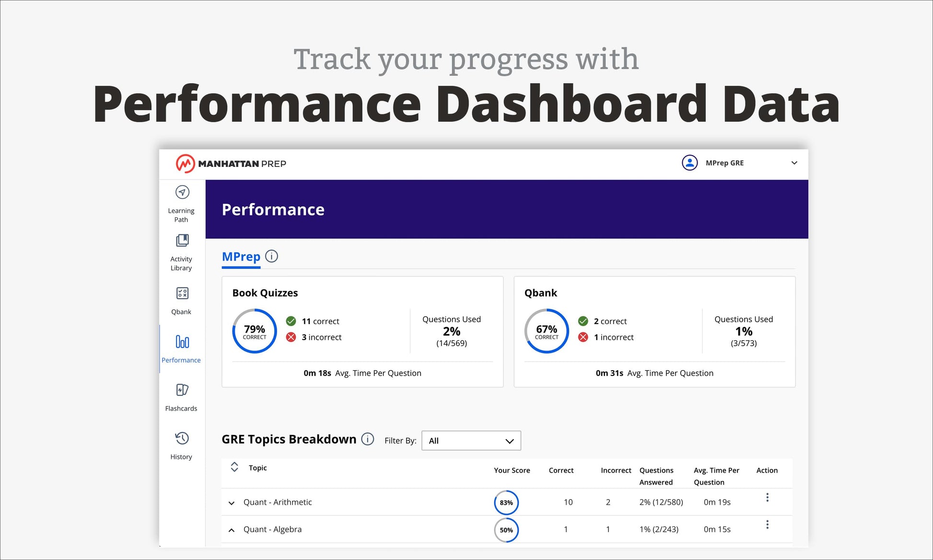933x560 pixels.
Task: Click the user profile avatar icon
Action: pyautogui.click(x=689, y=163)
